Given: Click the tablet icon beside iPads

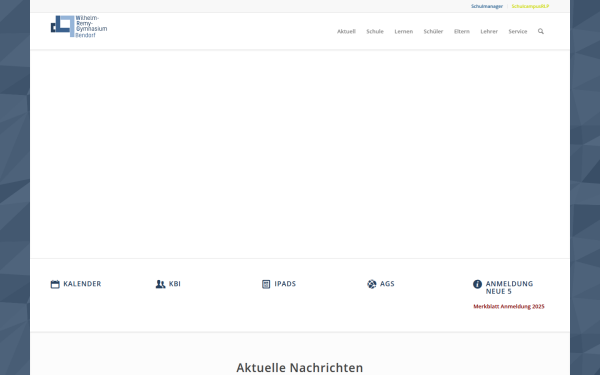Looking at the screenshot, I should tap(266, 284).
